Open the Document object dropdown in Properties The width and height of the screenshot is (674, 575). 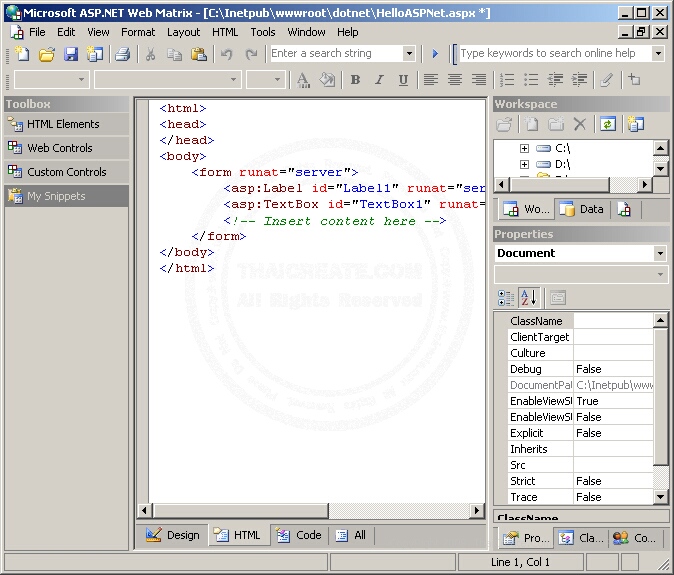click(661, 254)
